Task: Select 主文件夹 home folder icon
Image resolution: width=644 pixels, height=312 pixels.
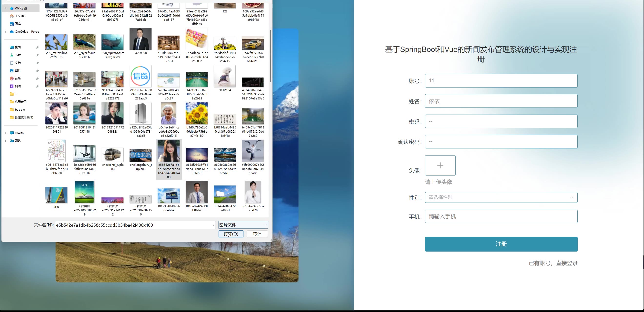Action: (x=11, y=16)
